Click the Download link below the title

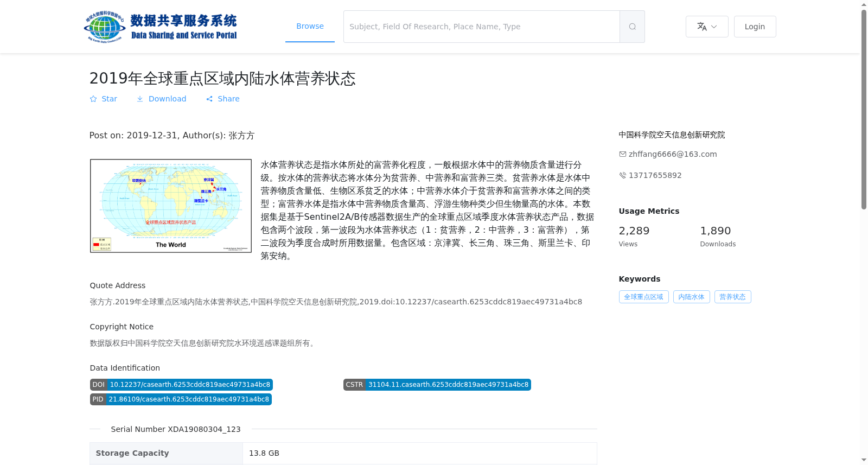point(161,99)
